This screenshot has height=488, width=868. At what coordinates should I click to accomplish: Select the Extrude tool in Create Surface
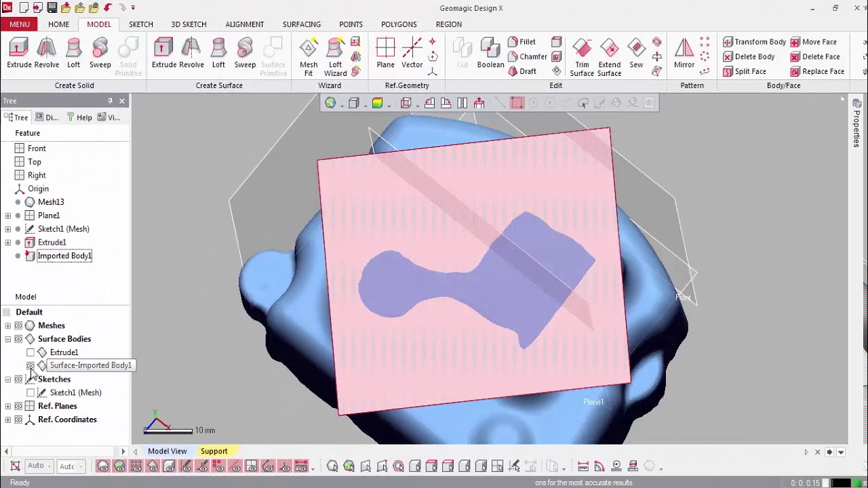click(163, 53)
